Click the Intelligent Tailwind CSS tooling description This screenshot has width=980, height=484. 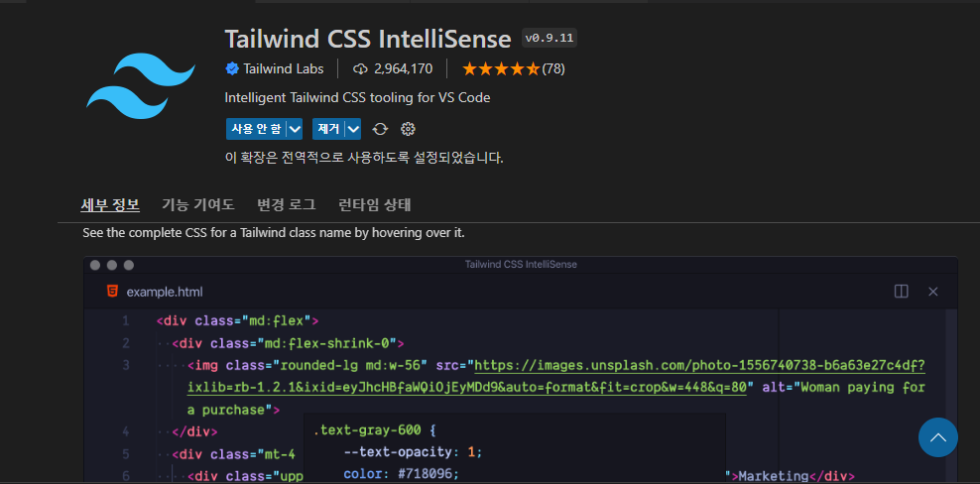point(357,97)
